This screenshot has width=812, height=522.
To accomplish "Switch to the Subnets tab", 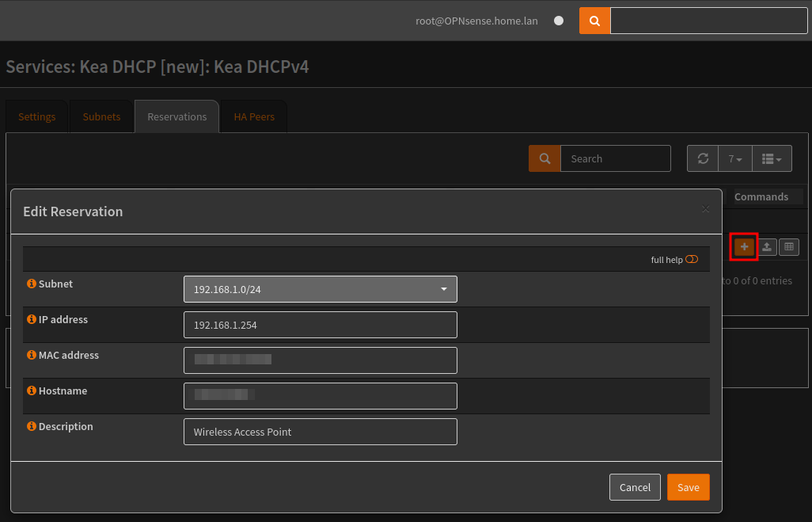I will click(101, 116).
